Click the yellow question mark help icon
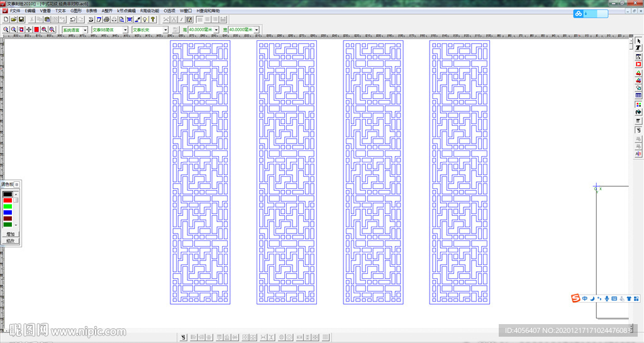Viewport: 644px width, 343px height. pyautogui.click(x=152, y=20)
